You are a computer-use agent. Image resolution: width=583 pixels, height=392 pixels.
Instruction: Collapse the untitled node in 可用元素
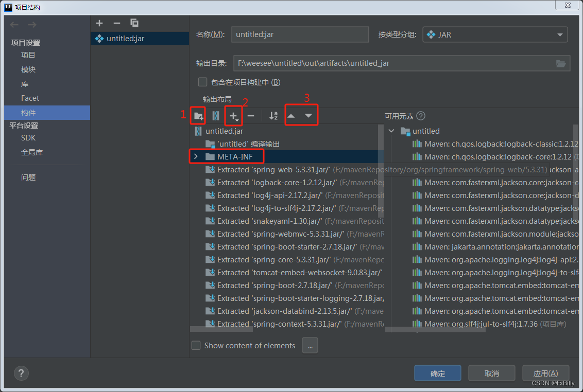(x=391, y=131)
